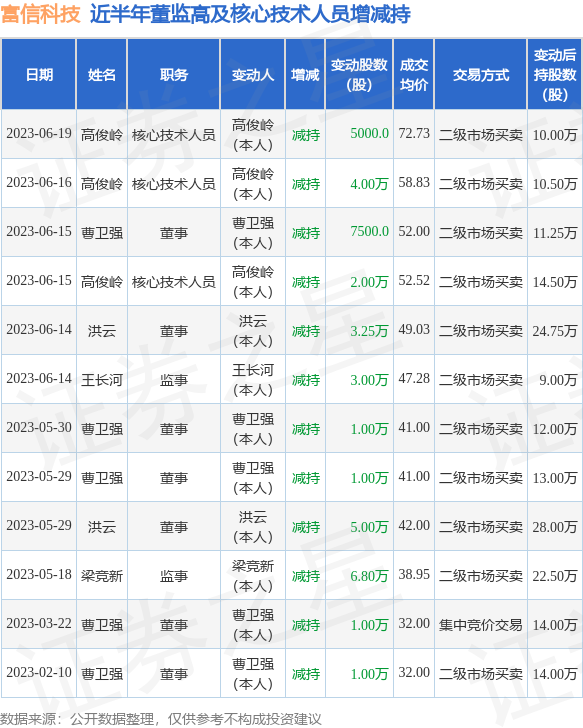Click the 变动后持股数(股) header
Image resolution: width=583 pixels, height=728 pixels.
coord(555,74)
